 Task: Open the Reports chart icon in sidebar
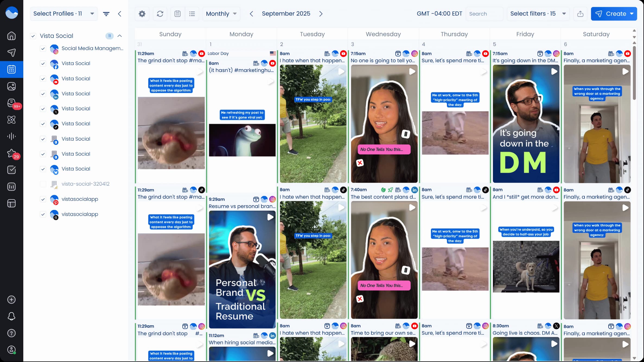tap(11, 187)
